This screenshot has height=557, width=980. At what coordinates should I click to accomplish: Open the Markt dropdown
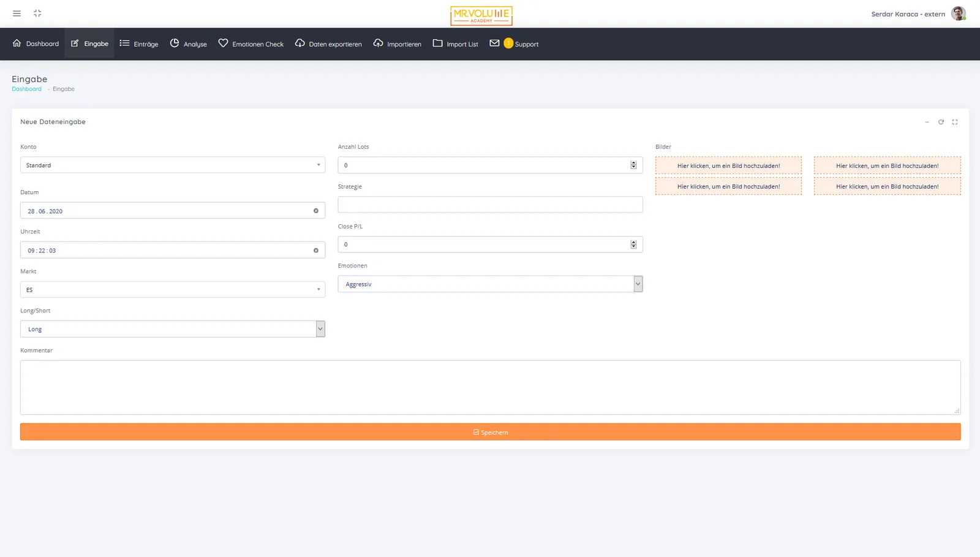(x=173, y=289)
